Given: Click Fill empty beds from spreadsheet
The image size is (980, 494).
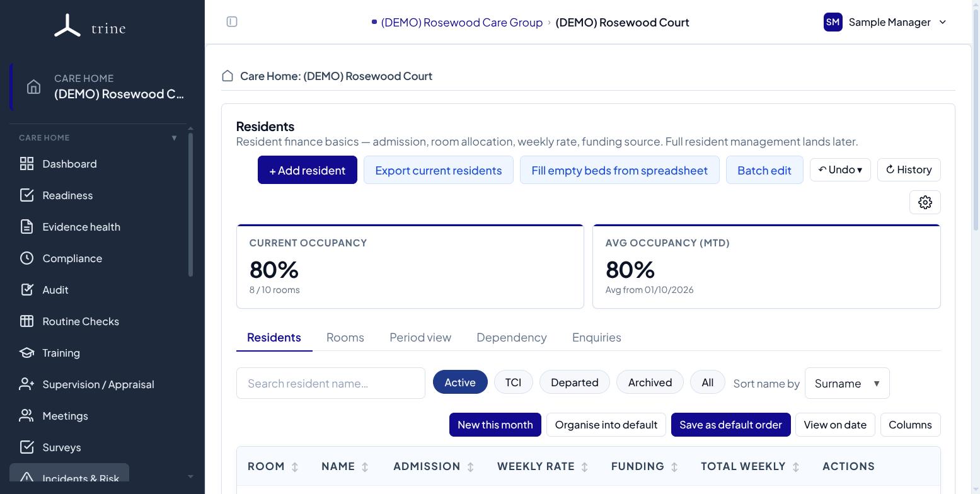Looking at the screenshot, I should 620,170.
